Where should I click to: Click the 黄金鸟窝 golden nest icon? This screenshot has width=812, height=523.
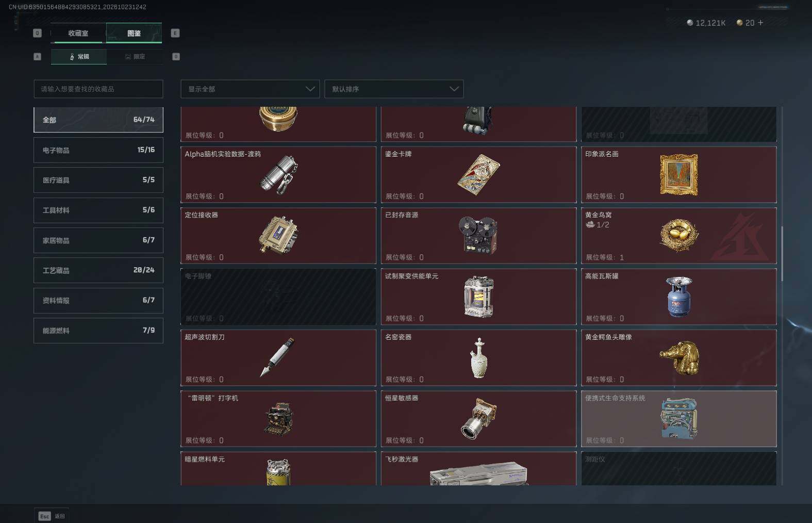(x=680, y=235)
